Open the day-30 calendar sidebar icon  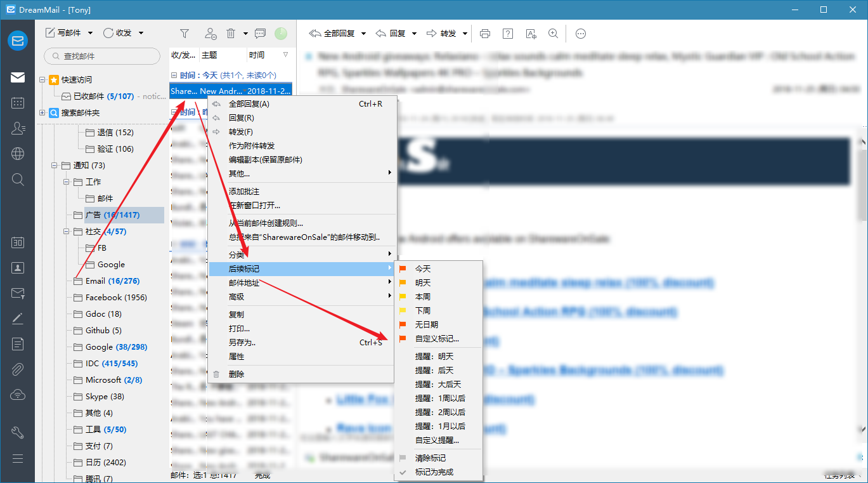point(17,242)
